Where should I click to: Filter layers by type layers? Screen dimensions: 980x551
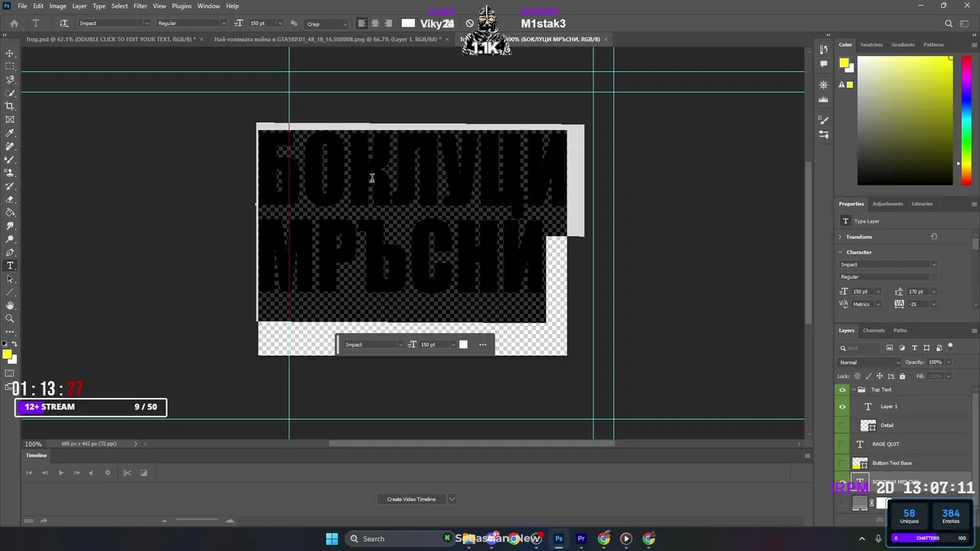(915, 347)
